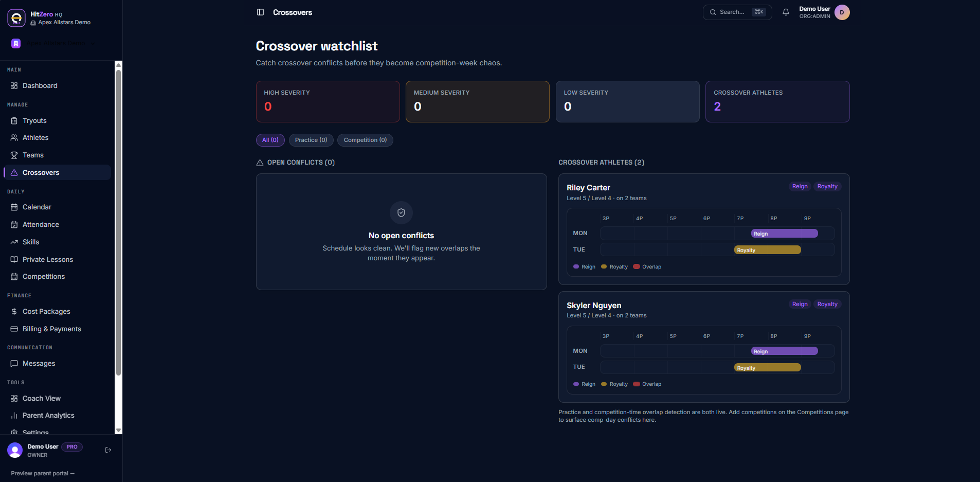Click Skyler Nguyen's Tuesday Royalty practice bar

[767, 368]
